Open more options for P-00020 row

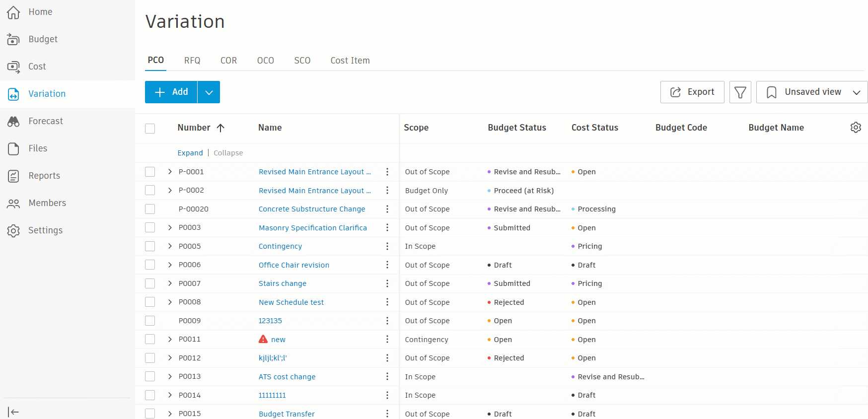(387, 209)
